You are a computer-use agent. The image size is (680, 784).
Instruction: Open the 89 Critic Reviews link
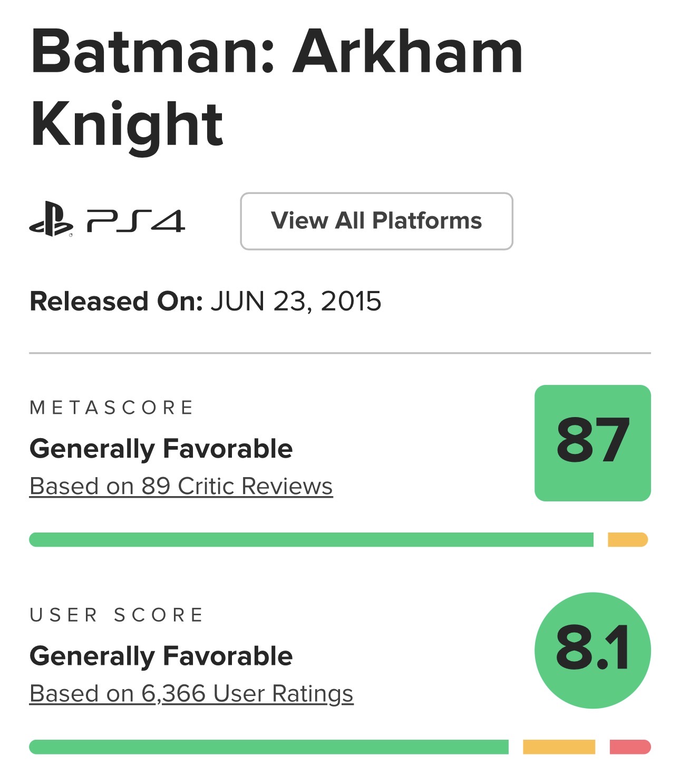181,486
